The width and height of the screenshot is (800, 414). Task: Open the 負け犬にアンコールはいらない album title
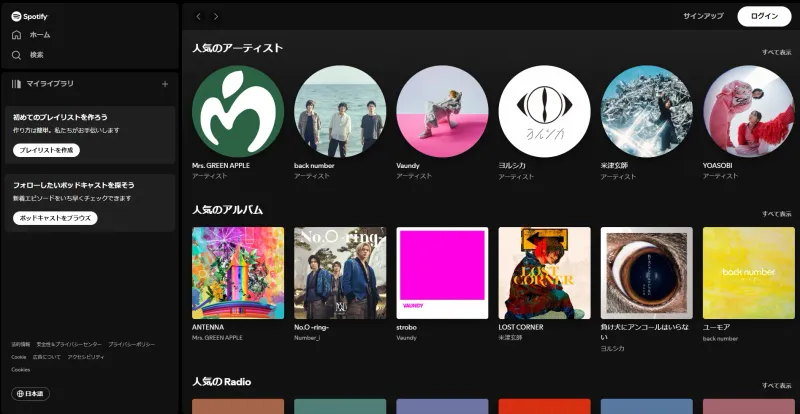pyautogui.click(x=645, y=332)
